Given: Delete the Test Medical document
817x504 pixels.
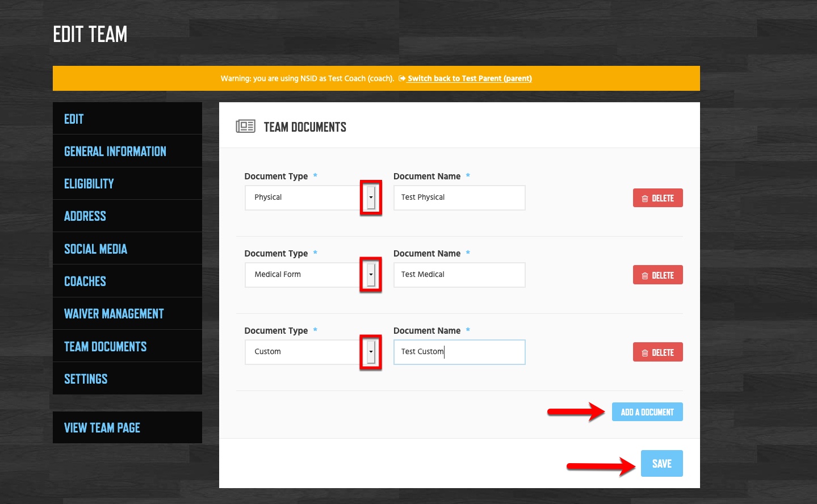Looking at the screenshot, I should pyautogui.click(x=657, y=275).
